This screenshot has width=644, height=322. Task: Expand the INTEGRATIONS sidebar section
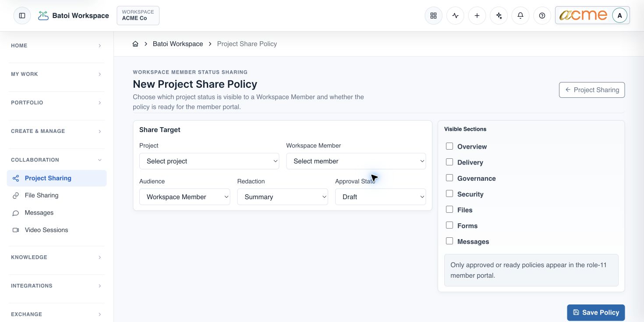57,286
